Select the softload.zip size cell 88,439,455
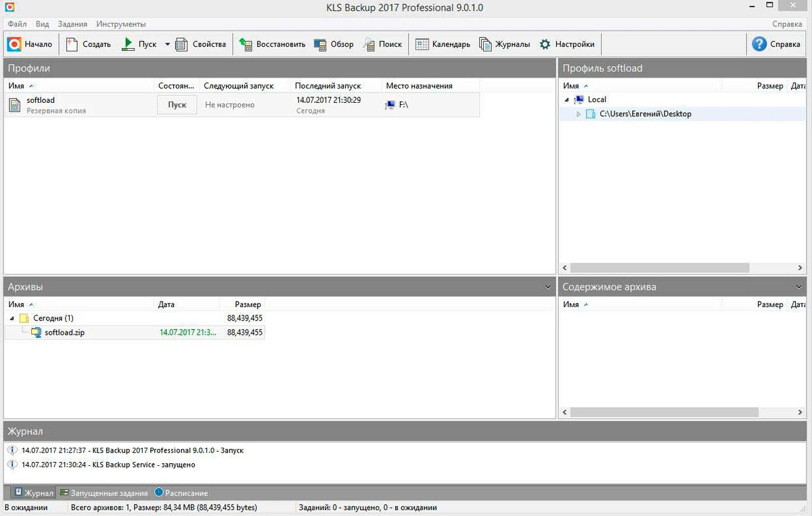Image resolution: width=812 pixels, height=516 pixels. (x=244, y=333)
